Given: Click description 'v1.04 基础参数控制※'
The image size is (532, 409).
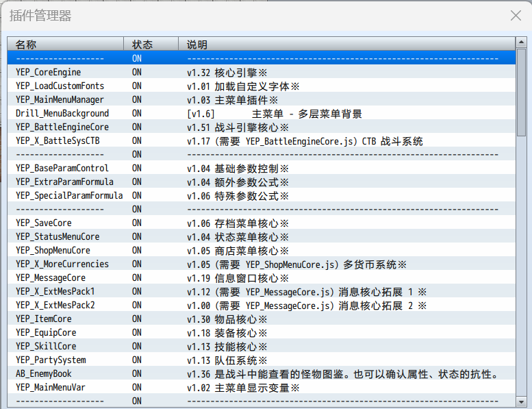Looking at the screenshot, I should [x=238, y=169].
